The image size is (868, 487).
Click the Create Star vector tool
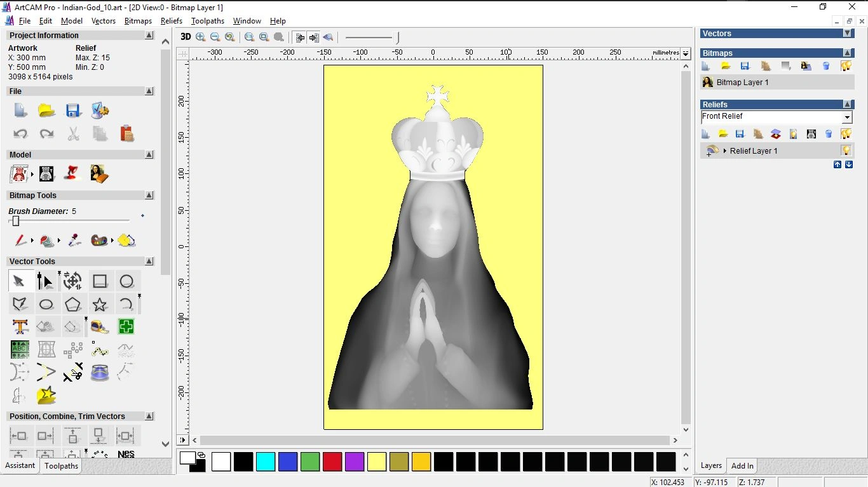(100, 304)
